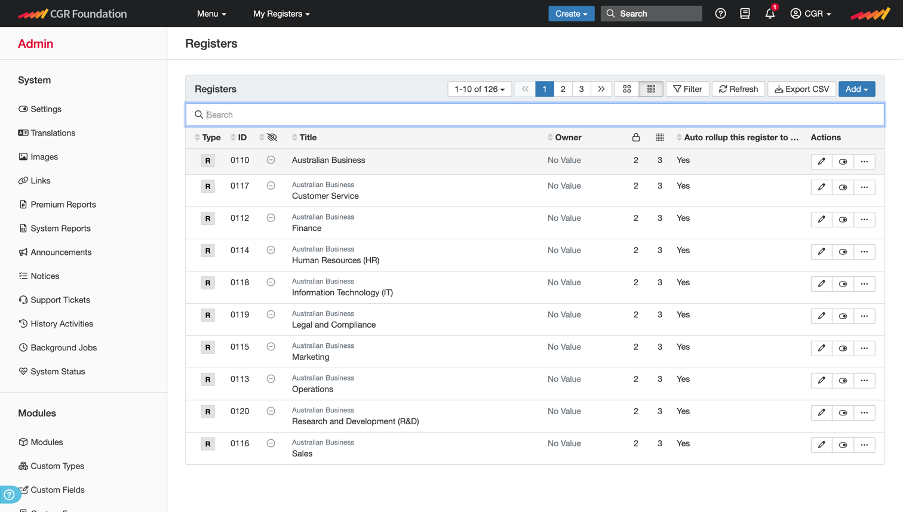Open the notifications bell icon

[x=770, y=14]
